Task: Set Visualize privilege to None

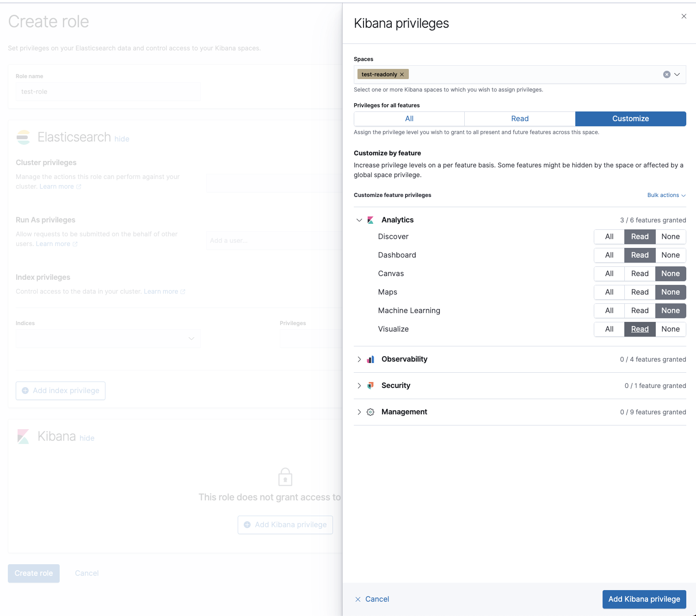Action: pyautogui.click(x=671, y=329)
